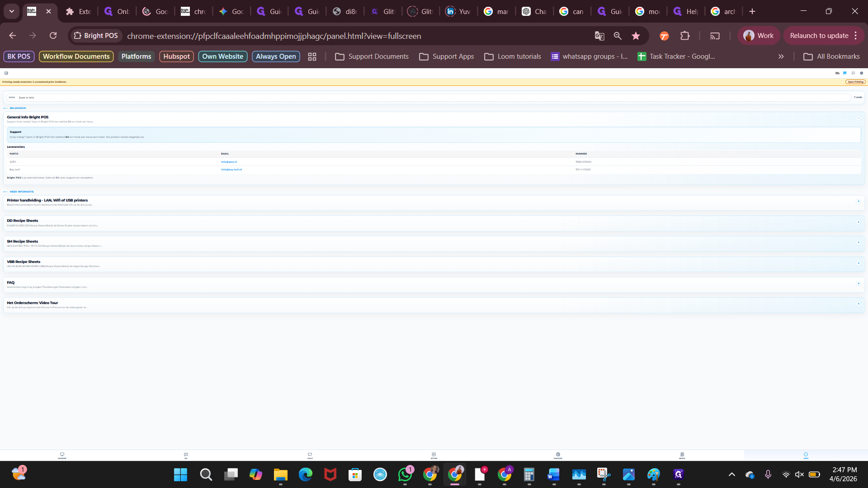Click the Chrome zoom magnifier icon in address bar
The image size is (868, 488).
(x=617, y=36)
